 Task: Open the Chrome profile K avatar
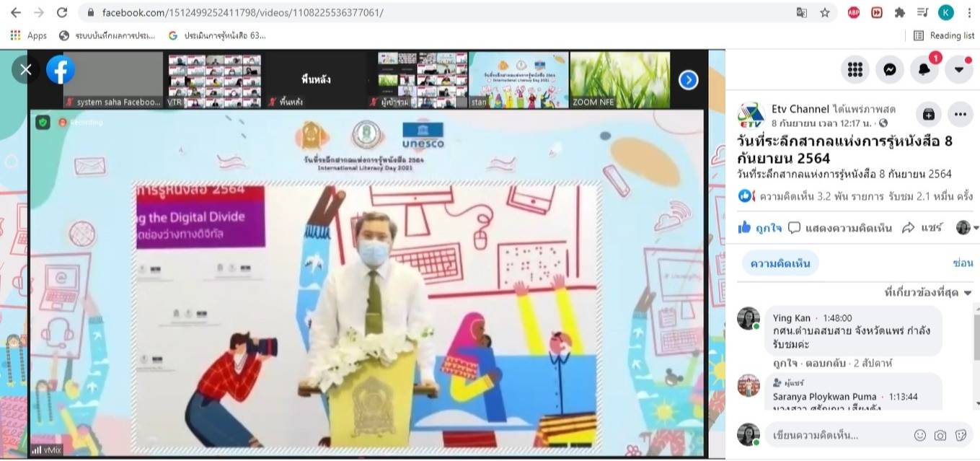(945, 12)
